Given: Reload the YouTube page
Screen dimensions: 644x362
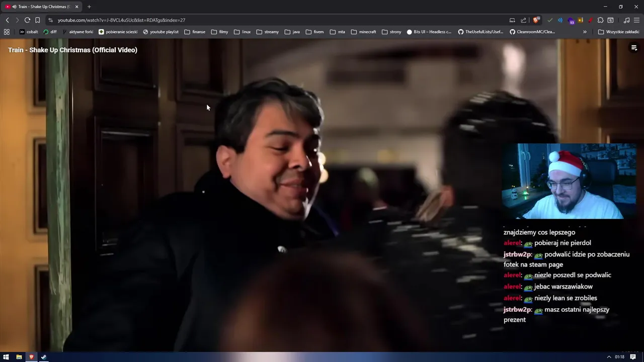Looking at the screenshot, I should pyautogui.click(x=27, y=20).
